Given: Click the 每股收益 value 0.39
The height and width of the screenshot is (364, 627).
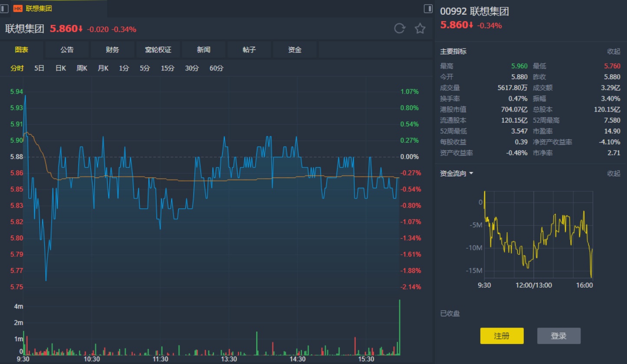Looking at the screenshot, I should click(x=521, y=142).
